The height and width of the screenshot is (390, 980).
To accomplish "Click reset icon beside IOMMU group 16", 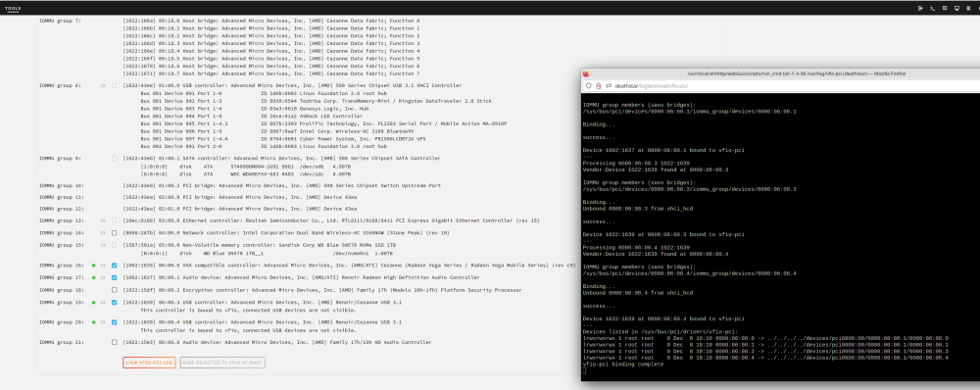I will [103, 265].
